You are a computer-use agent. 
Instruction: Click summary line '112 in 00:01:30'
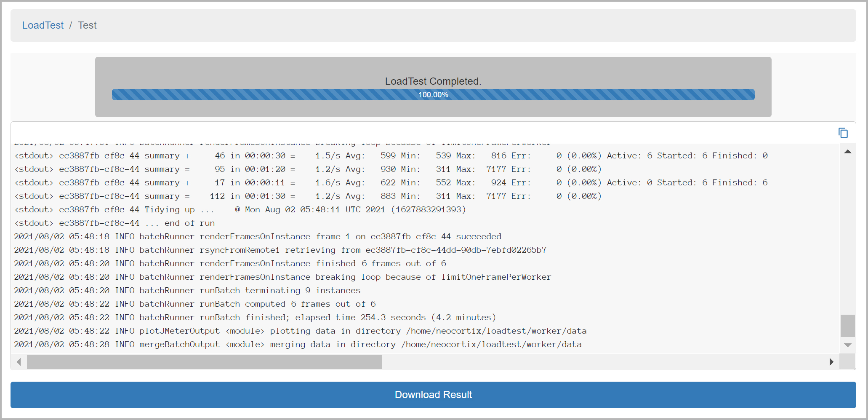[x=308, y=196]
